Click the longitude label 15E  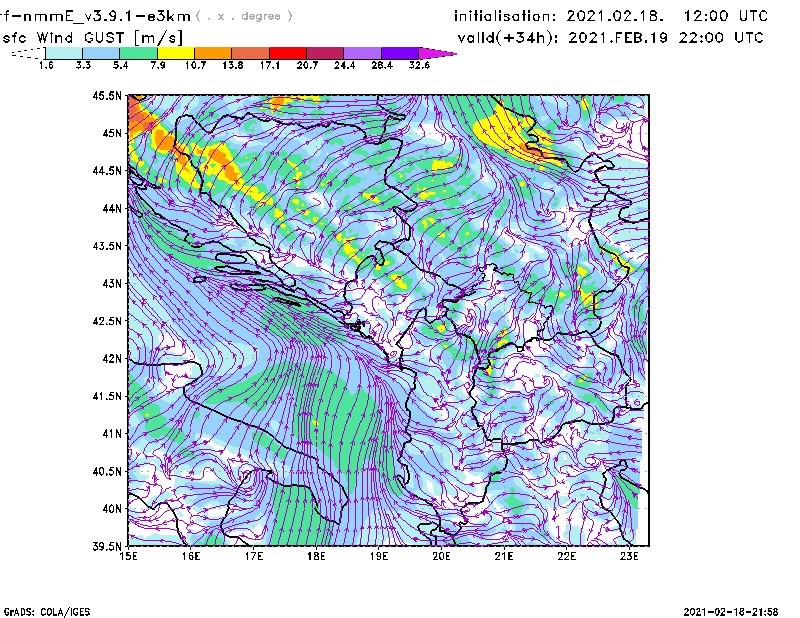(129, 556)
